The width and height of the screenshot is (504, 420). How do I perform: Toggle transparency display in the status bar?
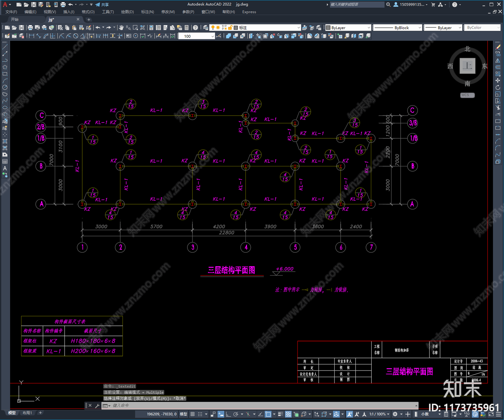[288, 414]
